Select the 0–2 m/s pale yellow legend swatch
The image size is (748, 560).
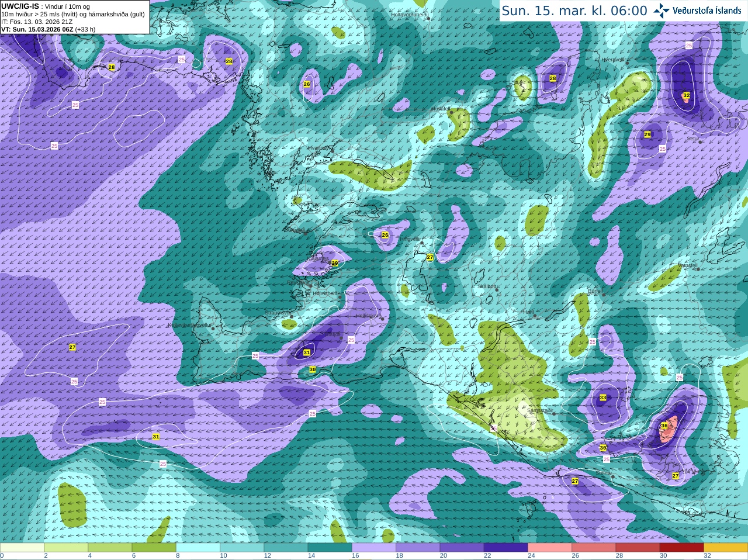22,548
